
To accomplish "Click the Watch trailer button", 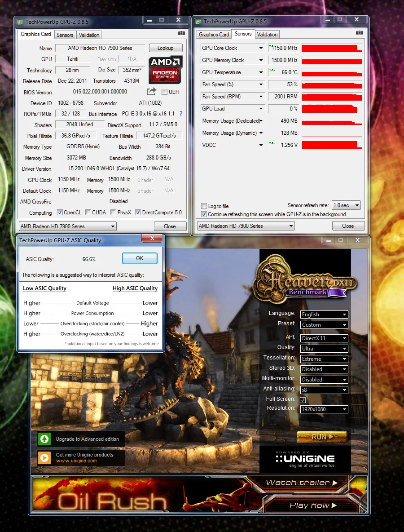I will (302, 483).
